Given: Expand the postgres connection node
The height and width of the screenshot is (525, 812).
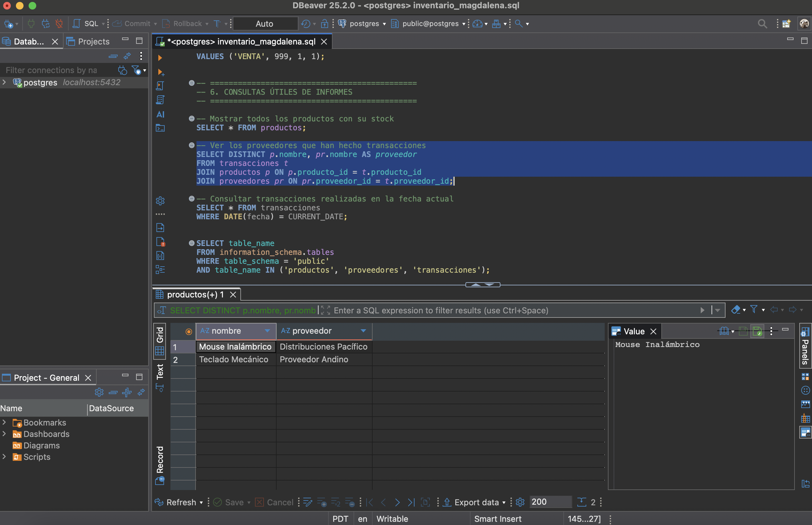Looking at the screenshot, I should 4,82.
